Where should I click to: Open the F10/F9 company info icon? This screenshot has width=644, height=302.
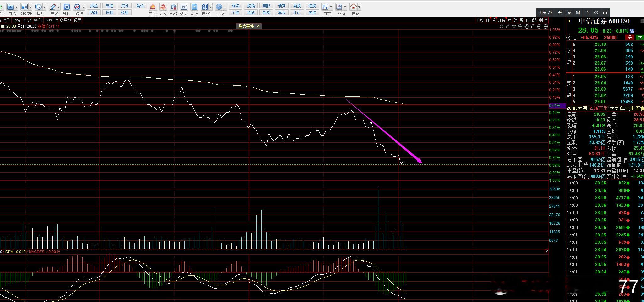(x=24, y=7)
